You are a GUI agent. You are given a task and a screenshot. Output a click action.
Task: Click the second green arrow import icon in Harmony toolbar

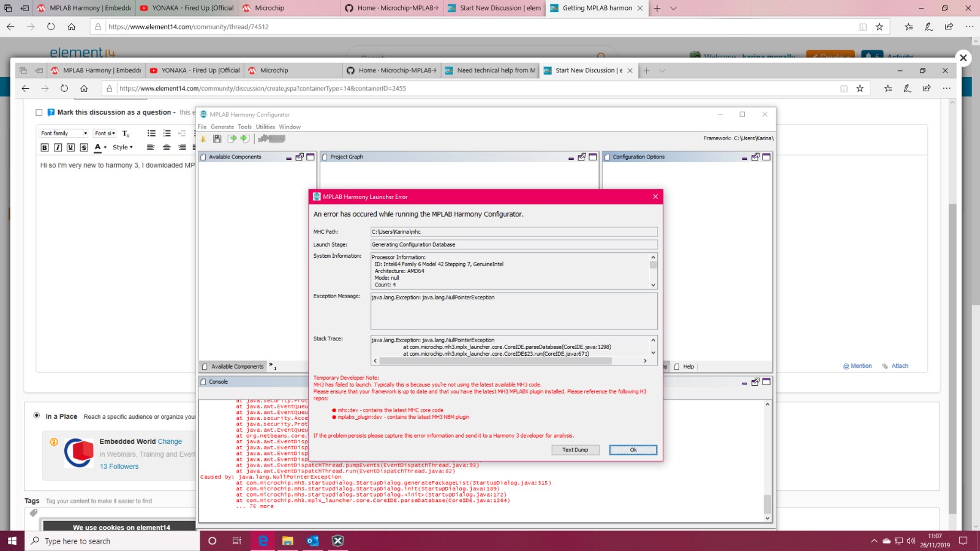244,139
